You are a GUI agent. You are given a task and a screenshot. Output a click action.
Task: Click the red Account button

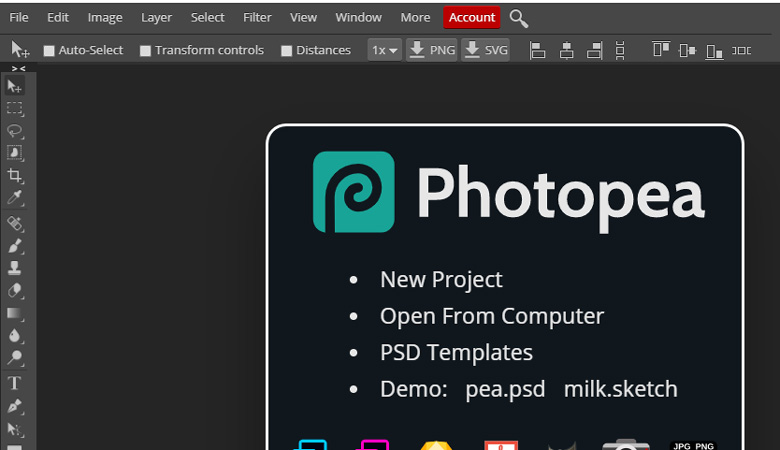471,17
